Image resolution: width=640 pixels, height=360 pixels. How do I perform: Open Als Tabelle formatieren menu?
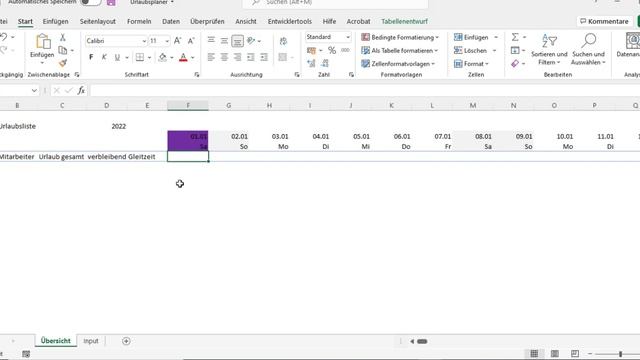point(400,51)
